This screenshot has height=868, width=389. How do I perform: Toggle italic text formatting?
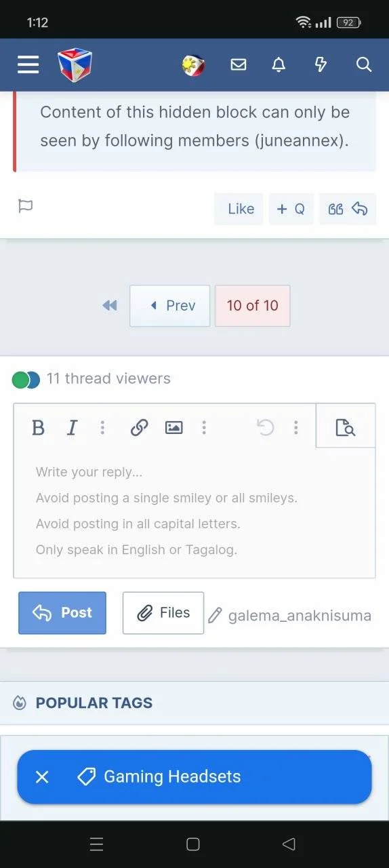coord(72,428)
